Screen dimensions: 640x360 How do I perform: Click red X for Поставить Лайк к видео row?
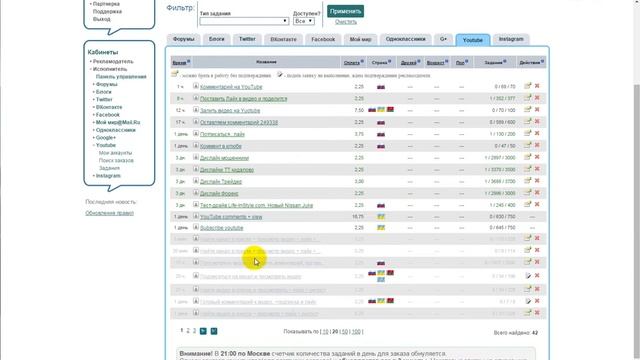point(537,98)
